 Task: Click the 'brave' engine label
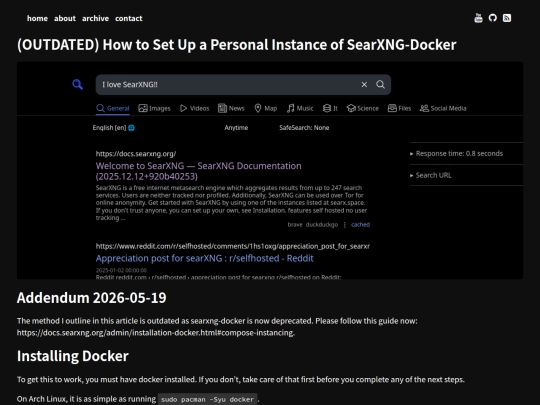(x=295, y=225)
